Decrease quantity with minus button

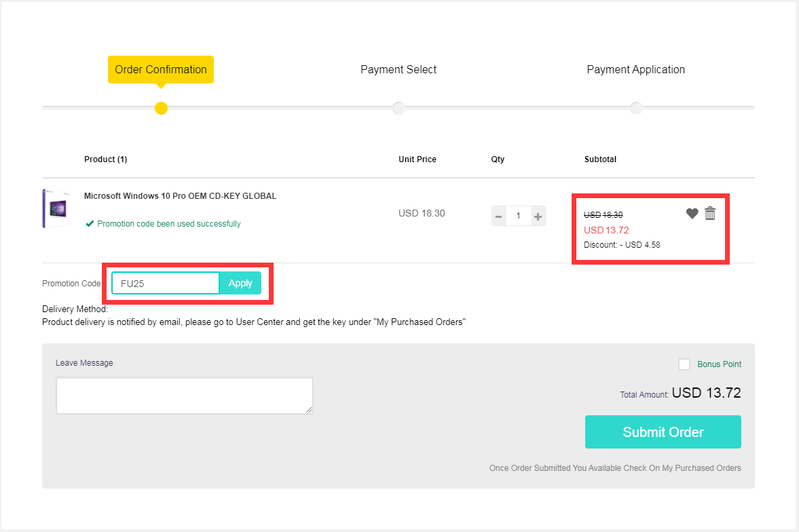(499, 216)
